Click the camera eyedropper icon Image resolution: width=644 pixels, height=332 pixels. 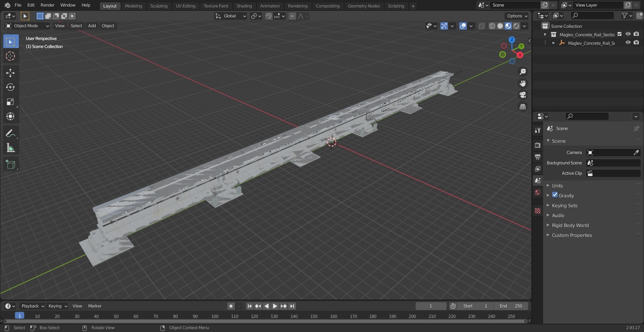click(x=636, y=153)
